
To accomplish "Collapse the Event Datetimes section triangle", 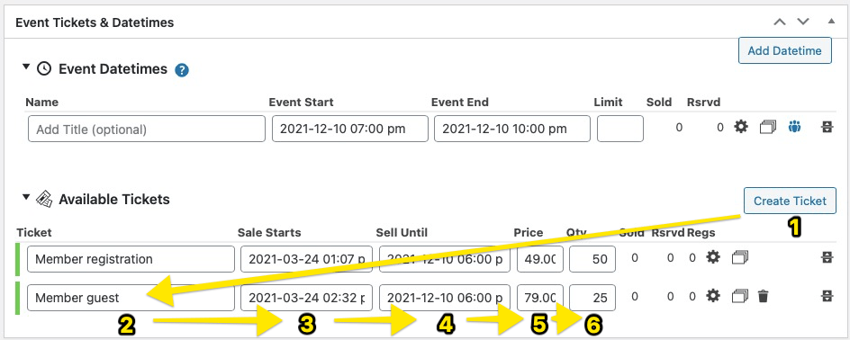I will pyautogui.click(x=25, y=67).
